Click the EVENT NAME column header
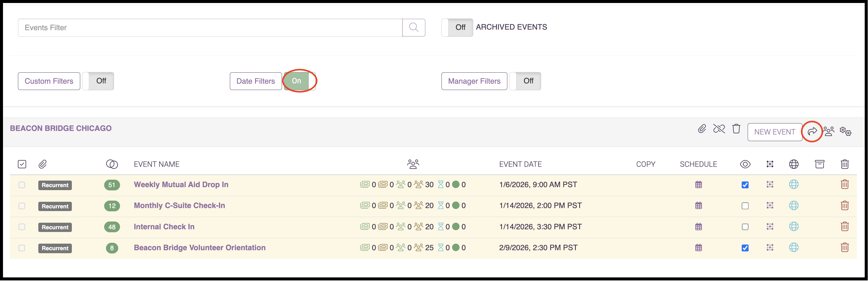The image size is (868, 281). pyautogui.click(x=156, y=164)
